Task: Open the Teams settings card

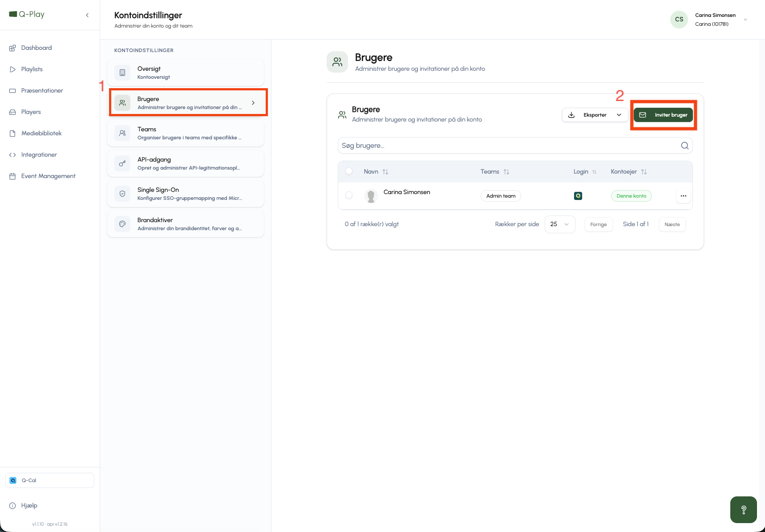Action: tap(186, 133)
